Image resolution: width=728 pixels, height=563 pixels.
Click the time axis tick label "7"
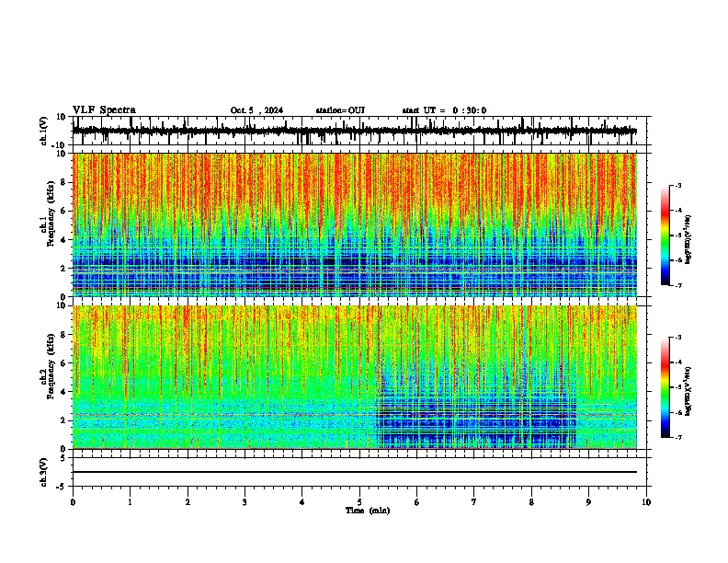[x=474, y=502]
